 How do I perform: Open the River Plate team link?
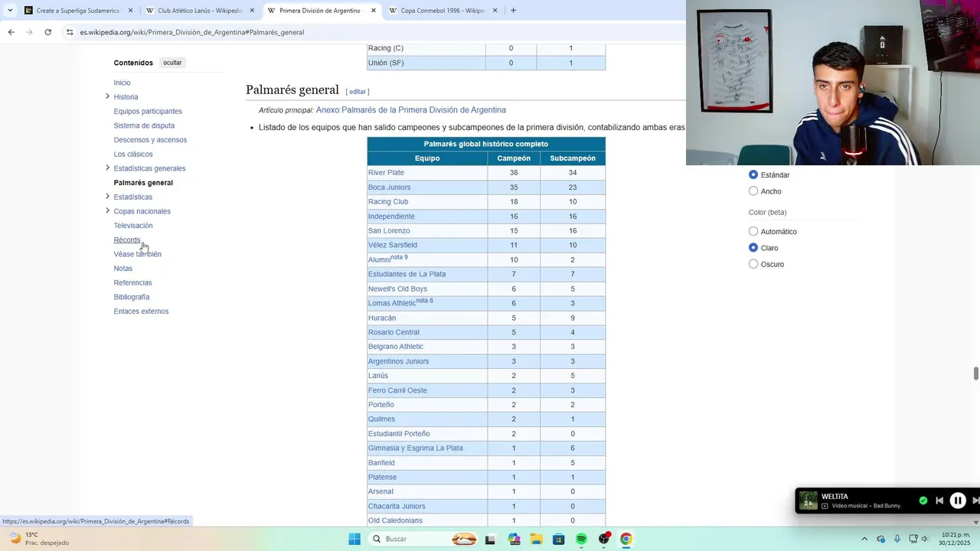pos(386,173)
